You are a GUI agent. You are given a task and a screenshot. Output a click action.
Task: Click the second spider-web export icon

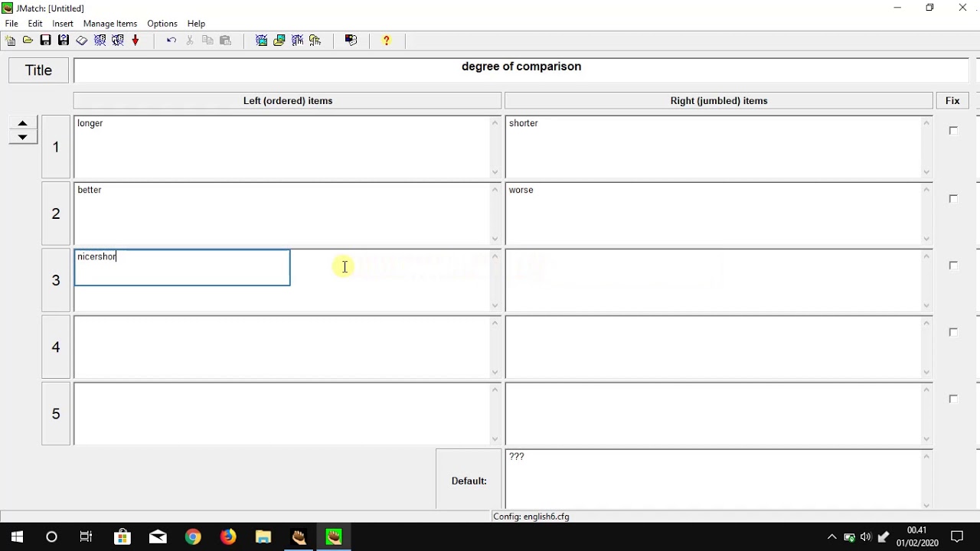(x=118, y=41)
